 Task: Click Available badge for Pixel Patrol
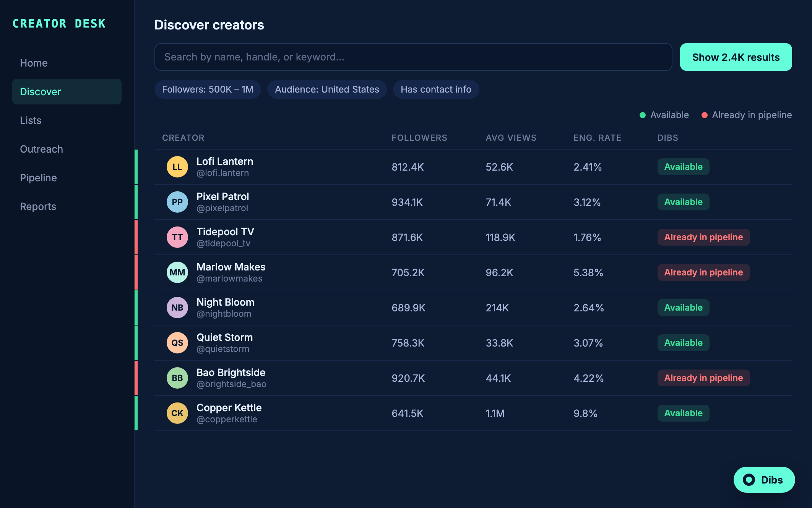[683, 202]
